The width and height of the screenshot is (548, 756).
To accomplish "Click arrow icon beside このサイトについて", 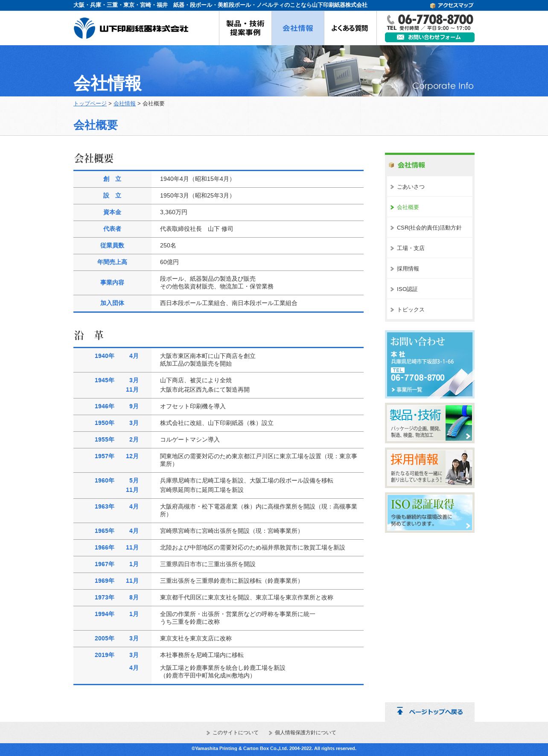I will coord(208,733).
